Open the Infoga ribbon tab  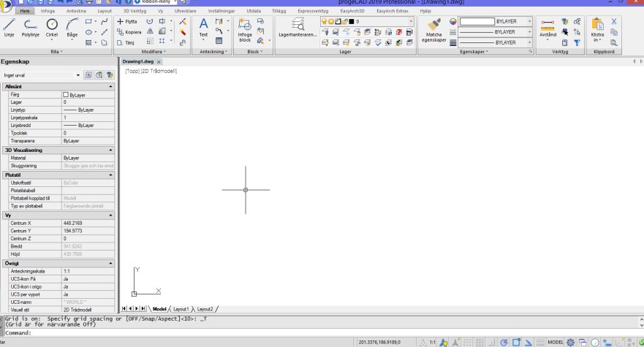(x=48, y=11)
